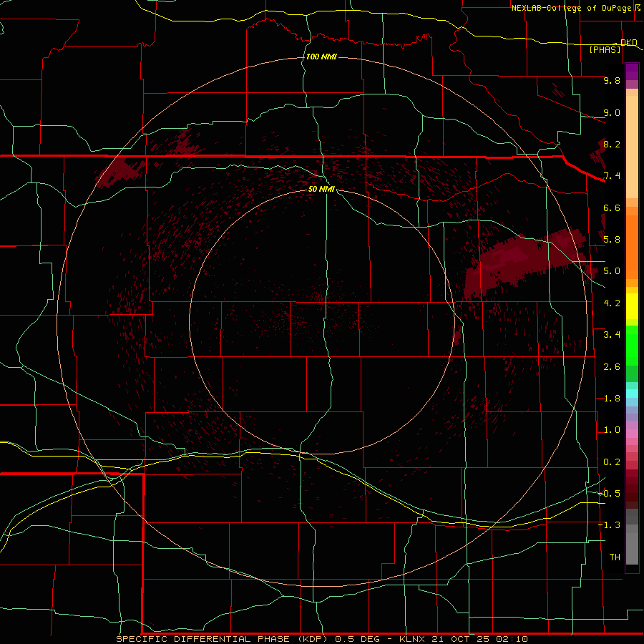
Task: Click the 9.8 value on the color scale
Action: click(612, 80)
